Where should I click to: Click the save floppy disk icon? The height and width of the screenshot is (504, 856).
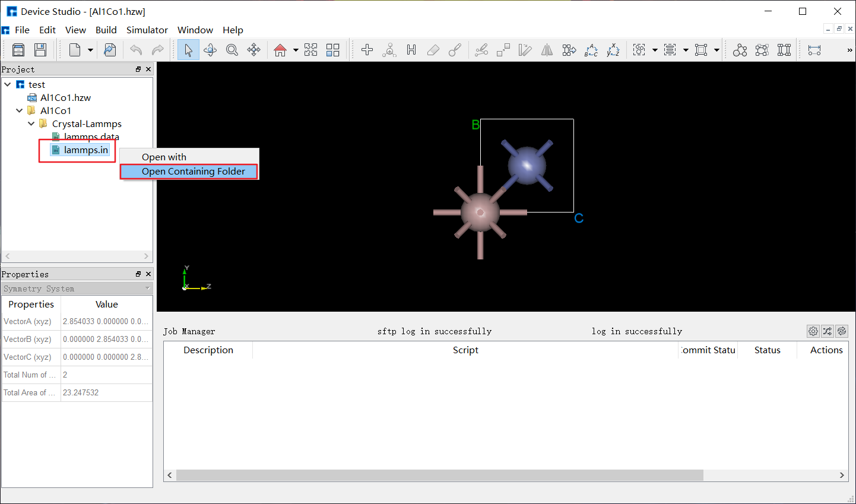[40, 50]
